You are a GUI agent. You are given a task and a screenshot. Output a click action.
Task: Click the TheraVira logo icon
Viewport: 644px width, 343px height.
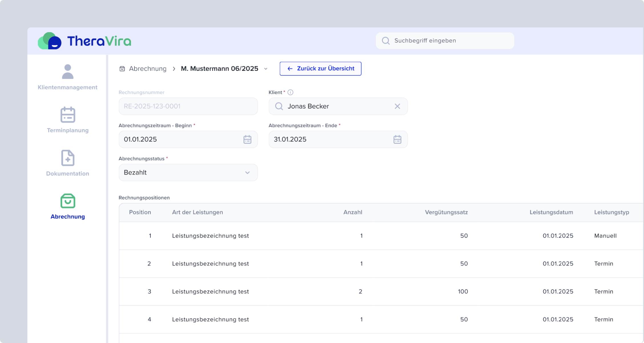pos(50,41)
